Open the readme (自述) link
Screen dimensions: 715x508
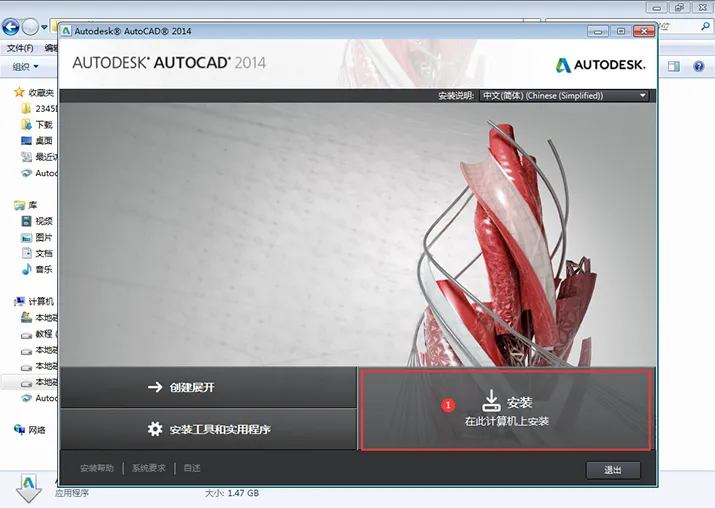[x=192, y=468]
